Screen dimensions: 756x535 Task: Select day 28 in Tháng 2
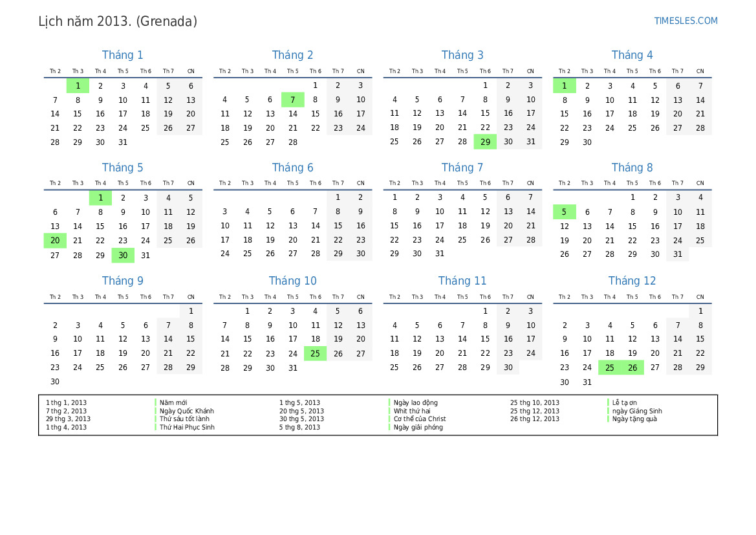[293, 142]
